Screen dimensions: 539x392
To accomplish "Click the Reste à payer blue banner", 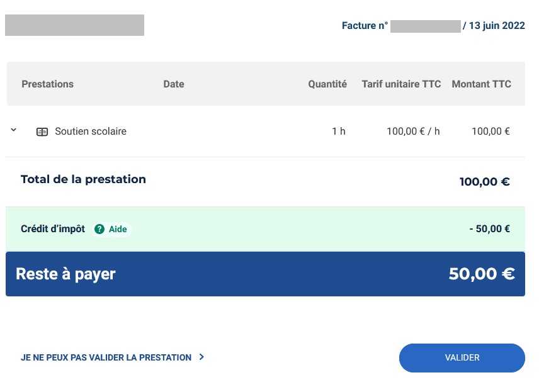I will 265,274.
